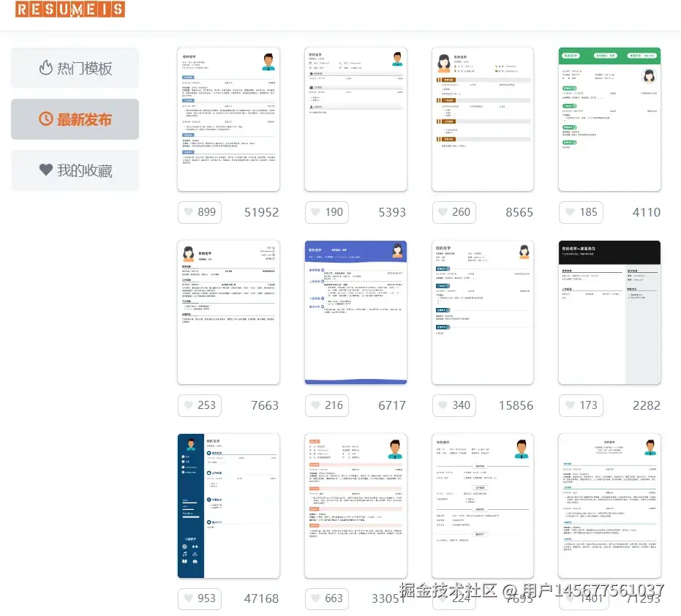This screenshot has width=681, height=616.
Task: Like the template with 253 likes
Action: click(x=200, y=405)
